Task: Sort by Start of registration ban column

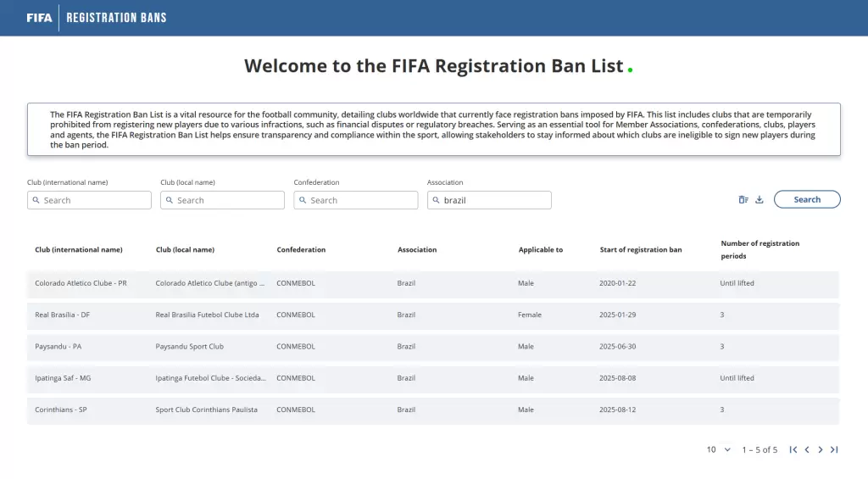Action: click(x=640, y=250)
